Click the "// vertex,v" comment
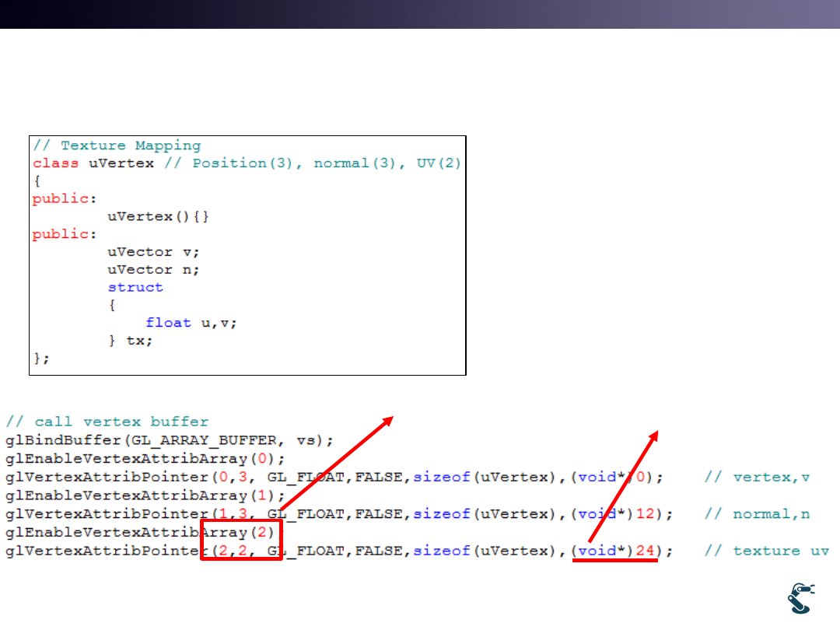This screenshot has width=840, height=630. pos(757,477)
